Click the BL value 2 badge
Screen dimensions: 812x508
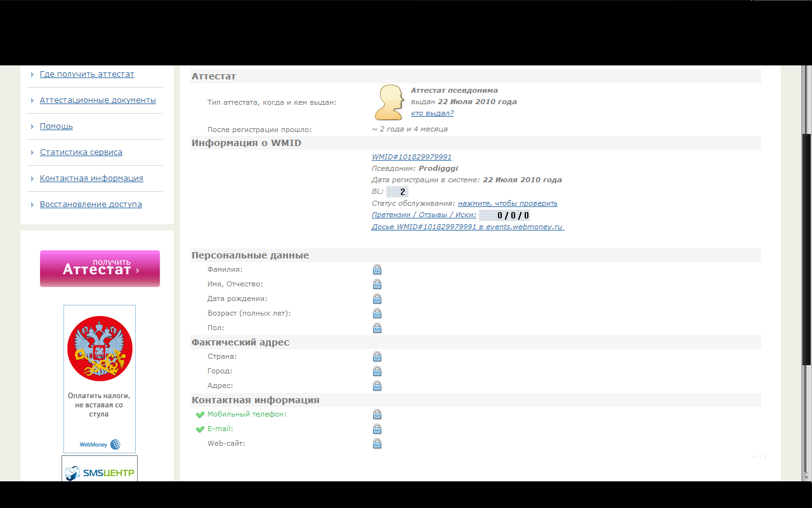coord(397,192)
